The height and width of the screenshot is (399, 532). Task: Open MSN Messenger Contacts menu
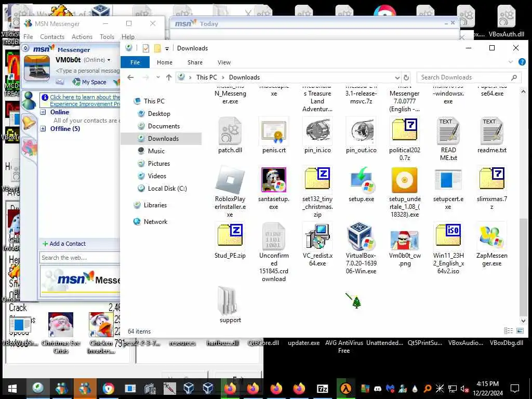[x=52, y=37]
